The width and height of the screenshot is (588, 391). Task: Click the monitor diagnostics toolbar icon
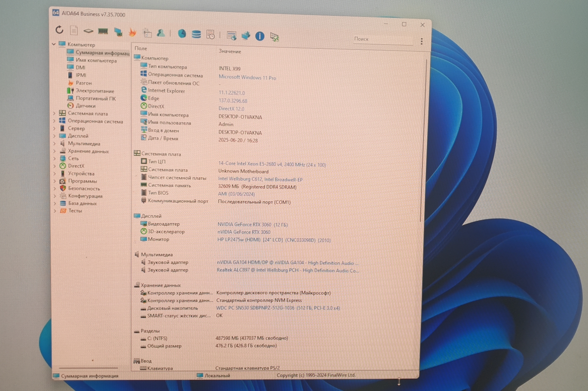point(118,32)
